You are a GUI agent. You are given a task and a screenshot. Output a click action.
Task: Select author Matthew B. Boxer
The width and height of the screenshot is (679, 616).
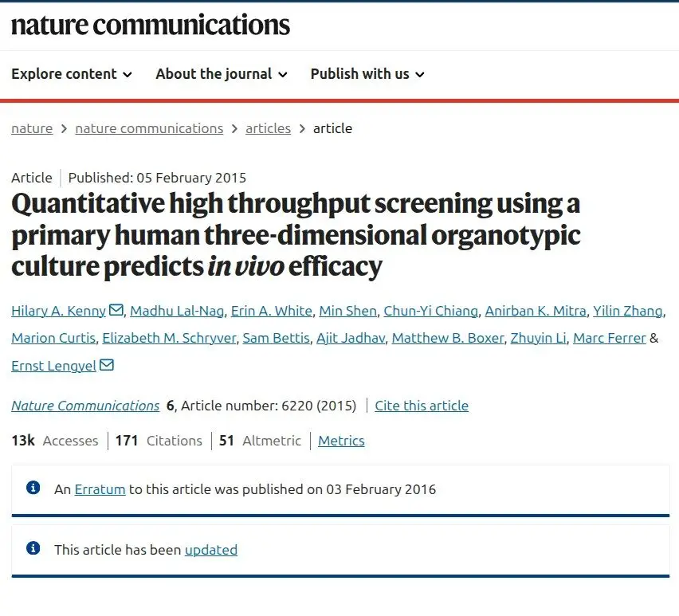point(448,338)
